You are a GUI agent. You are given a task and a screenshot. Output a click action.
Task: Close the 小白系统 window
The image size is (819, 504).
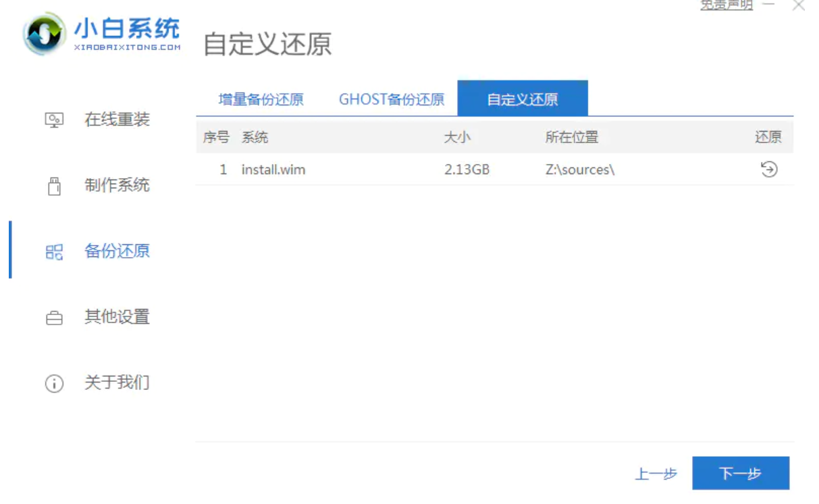tap(799, 5)
